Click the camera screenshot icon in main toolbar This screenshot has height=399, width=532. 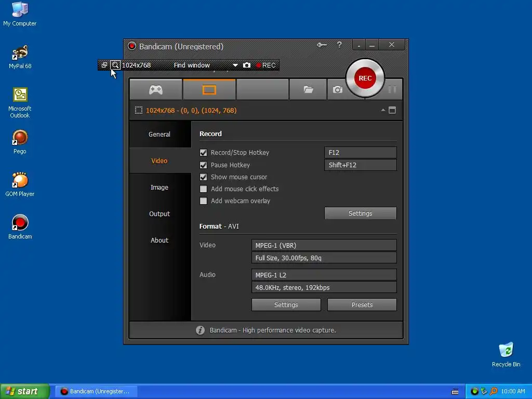(x=337, y=89)
